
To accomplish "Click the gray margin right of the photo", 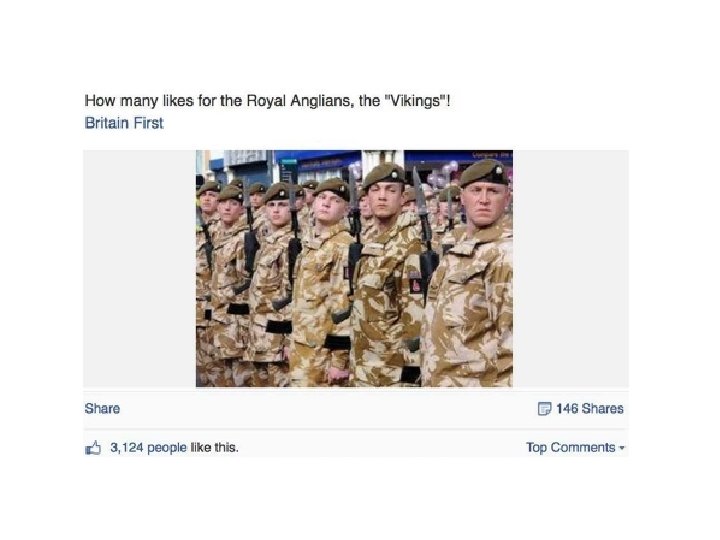I will (571, 269).
